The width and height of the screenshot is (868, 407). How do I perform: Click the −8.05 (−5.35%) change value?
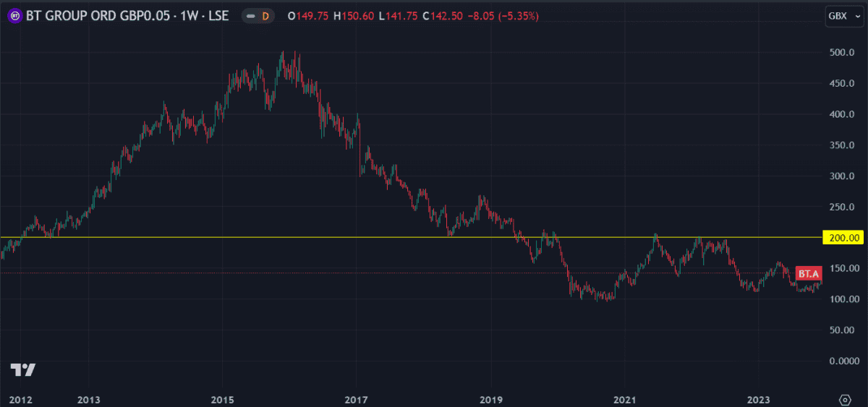pyautogui.click(x=496, y=16)
